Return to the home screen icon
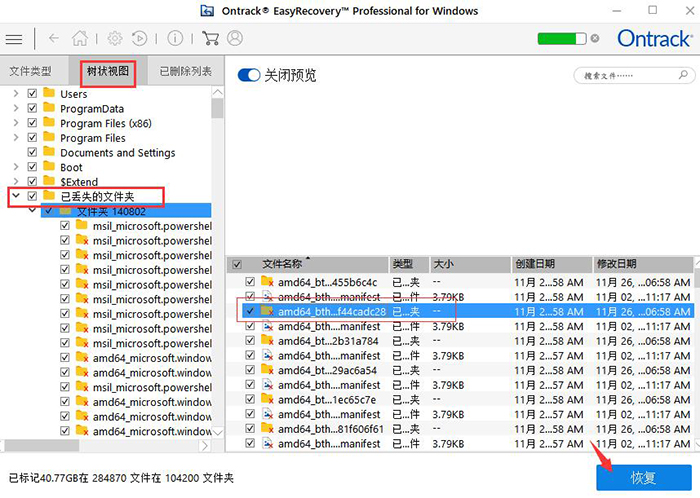700x498 pixels. tap(80, 38)
